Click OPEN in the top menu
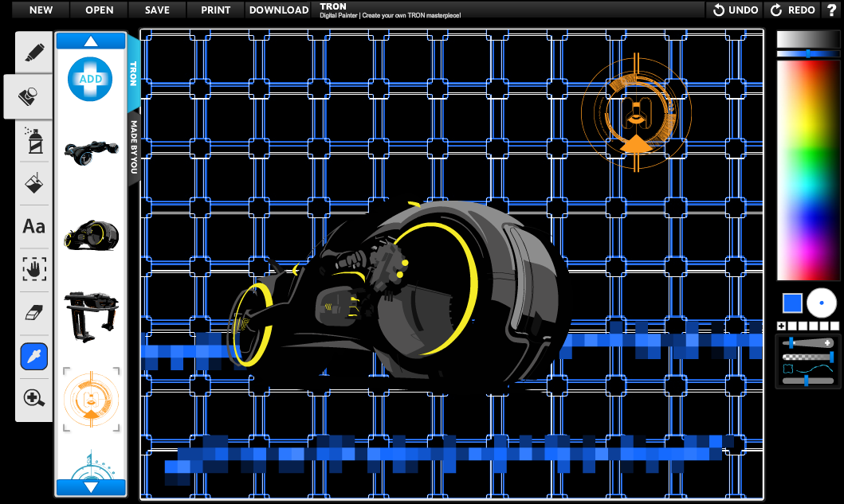 coord(99,10)
